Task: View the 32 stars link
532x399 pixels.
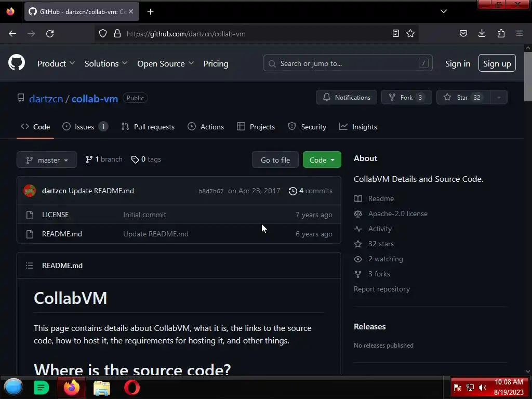Action: click(381, 244)
